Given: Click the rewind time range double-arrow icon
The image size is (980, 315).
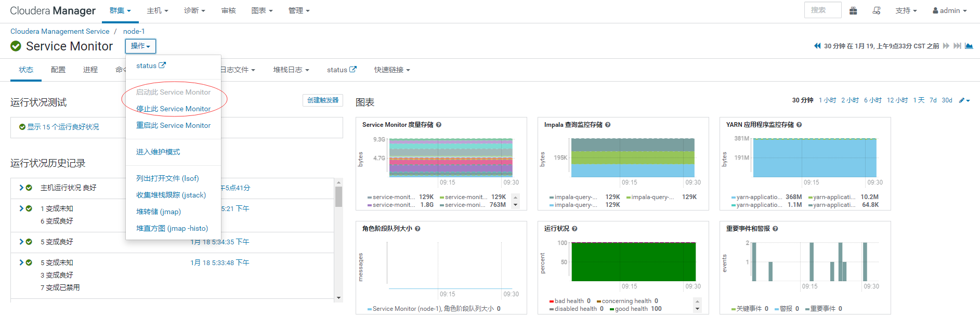Looking at the screenshot, I should pos(817,46).
